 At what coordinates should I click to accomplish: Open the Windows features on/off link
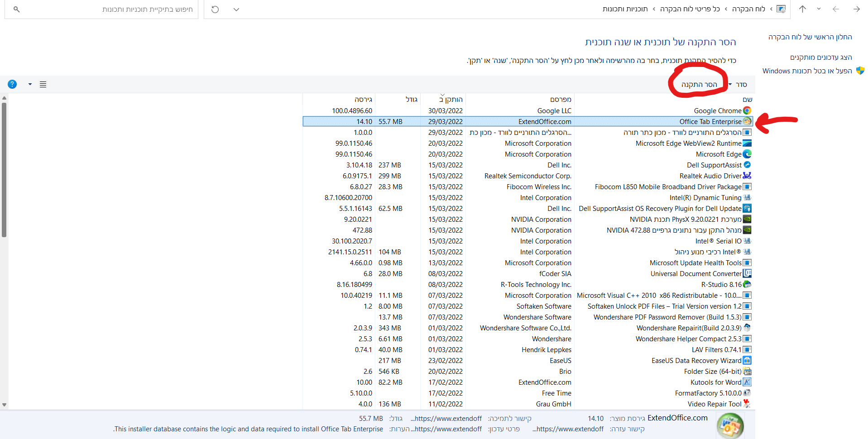(x=807, y=71)
